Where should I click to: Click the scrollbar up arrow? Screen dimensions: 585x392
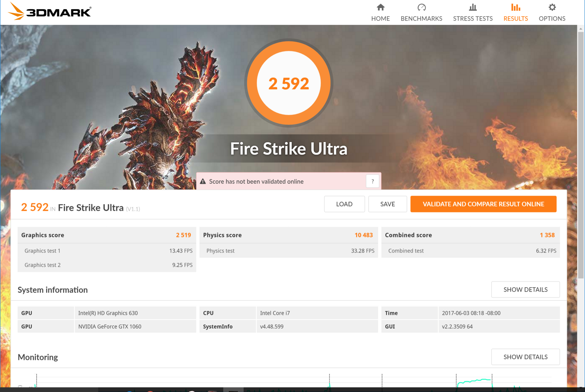(x=581, y=29)
